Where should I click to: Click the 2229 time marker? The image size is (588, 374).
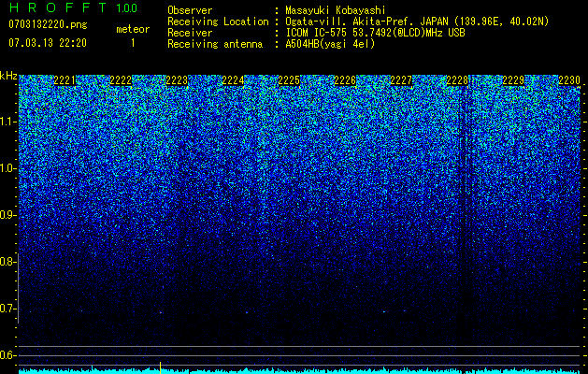[x=513, y=80]
